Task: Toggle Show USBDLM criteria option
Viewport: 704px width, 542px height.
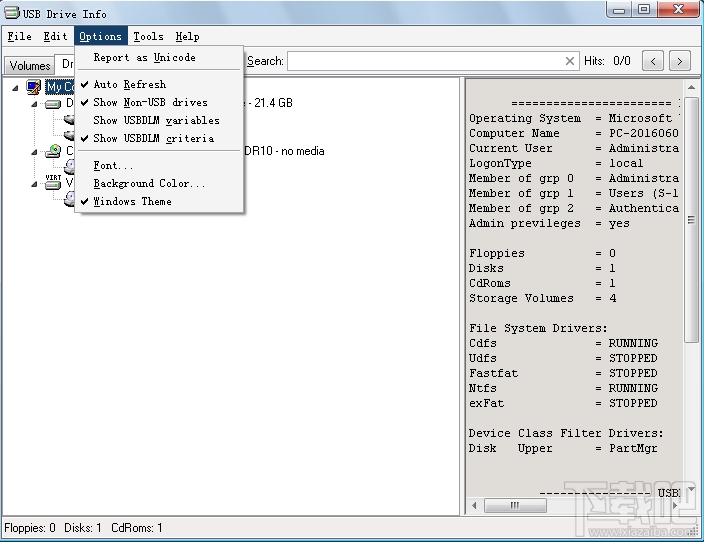Action: [160, 138]
